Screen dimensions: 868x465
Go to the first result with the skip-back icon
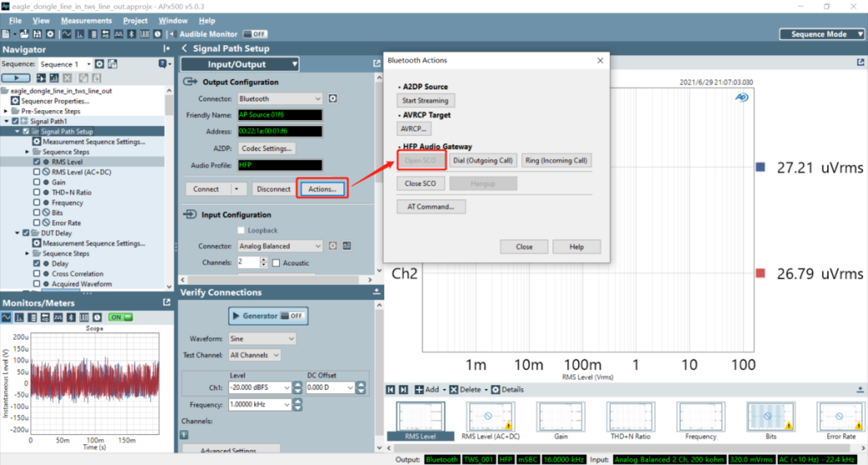pos(391,390)
